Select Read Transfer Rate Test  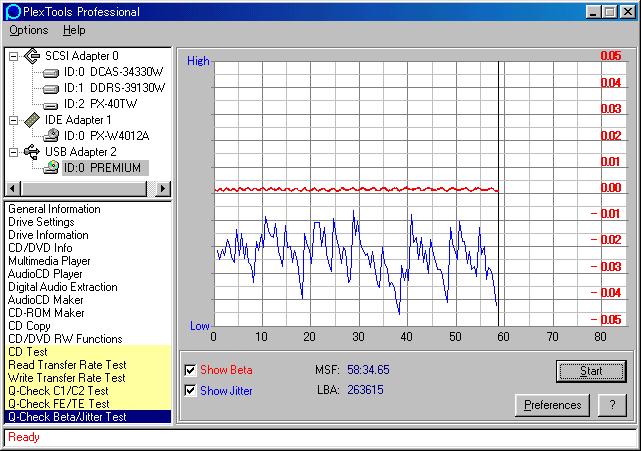88,365
